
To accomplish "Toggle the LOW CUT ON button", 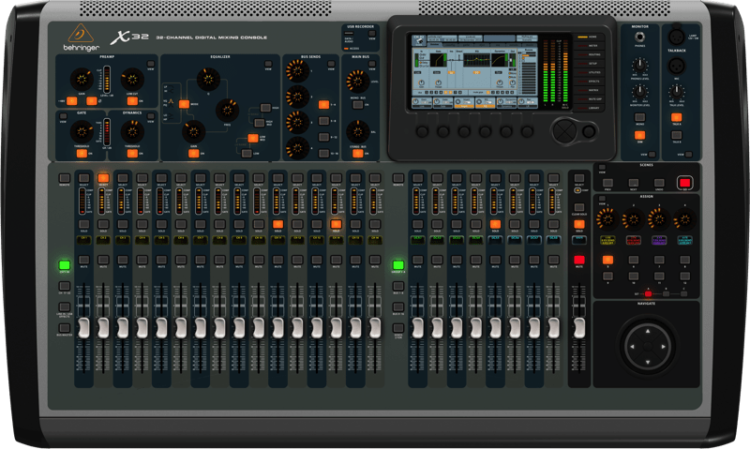I will click(x=132, y=101).
